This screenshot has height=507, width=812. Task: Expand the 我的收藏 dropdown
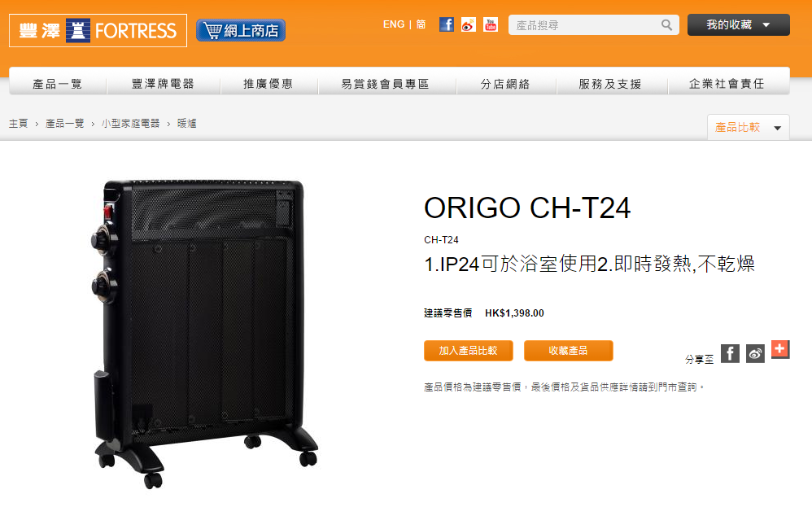[x=739, y=25]
